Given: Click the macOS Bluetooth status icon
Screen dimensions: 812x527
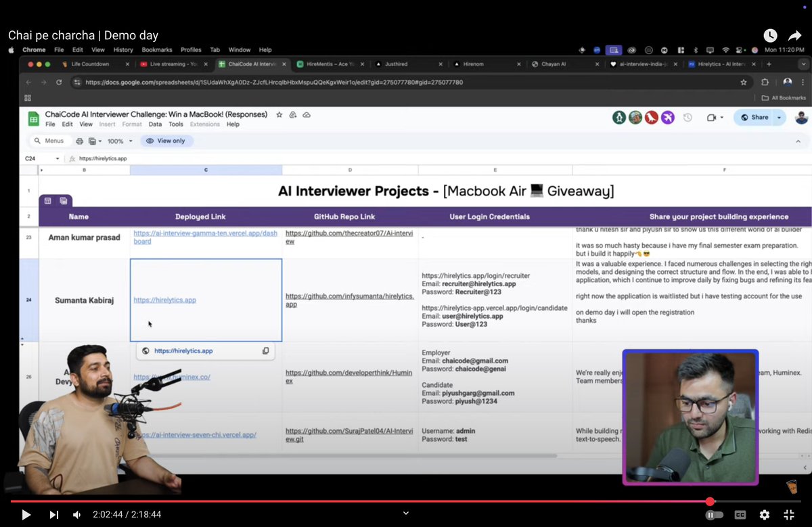Looking at the screenshot, I should click(x=695, y=49).
